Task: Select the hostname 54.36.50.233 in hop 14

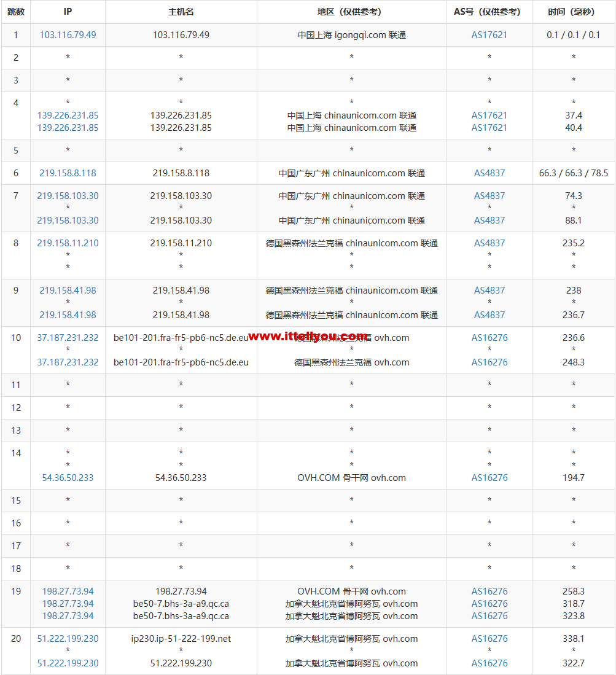Action: [181, 477]
